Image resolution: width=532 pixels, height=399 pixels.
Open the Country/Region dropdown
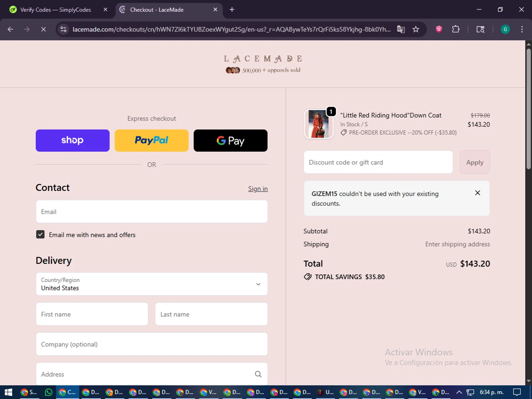pyautogui.click(x=152, y=284)
